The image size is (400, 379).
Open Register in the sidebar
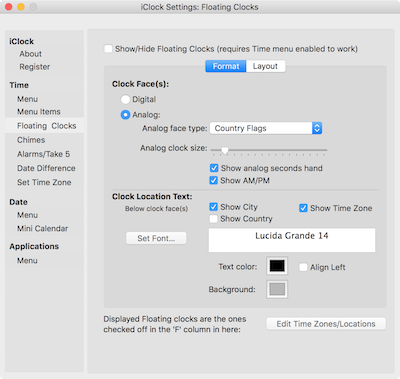click(x=35, y=67)
